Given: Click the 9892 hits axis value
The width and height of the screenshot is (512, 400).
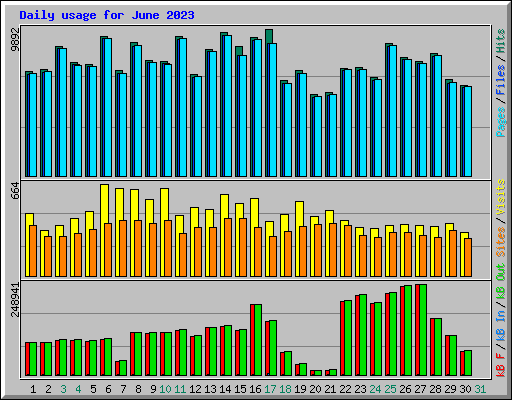Looking at the screenshot, I should 15,40.
